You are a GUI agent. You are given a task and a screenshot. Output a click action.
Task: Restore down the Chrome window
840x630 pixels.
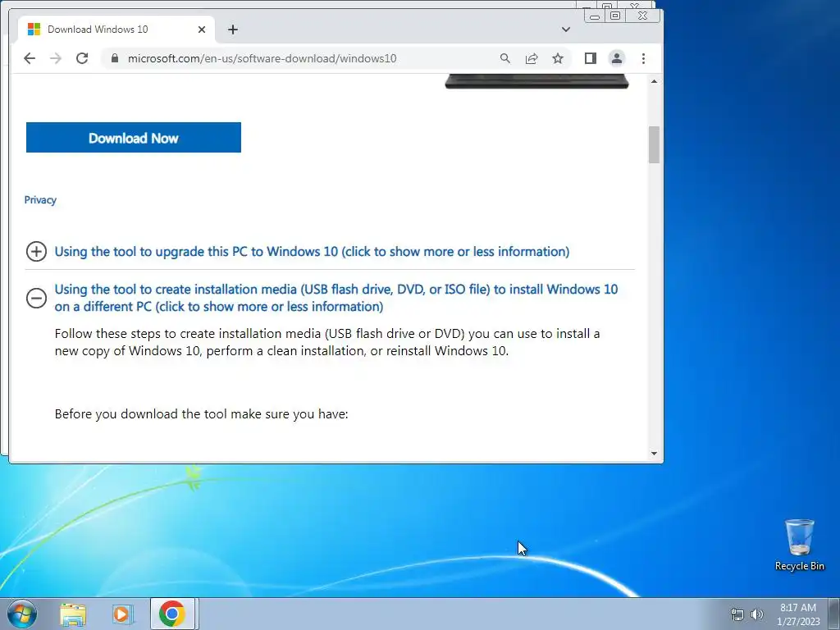click(615, 16)
